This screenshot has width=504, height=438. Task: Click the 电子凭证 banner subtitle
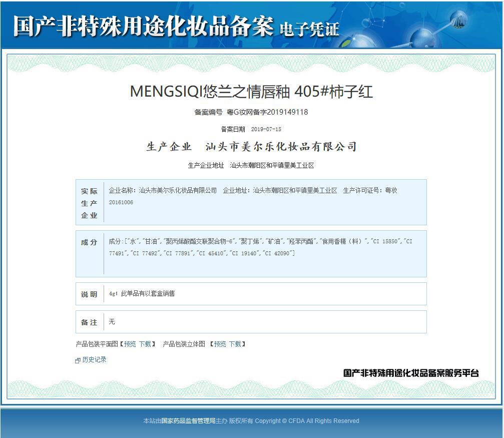point(309,29)
